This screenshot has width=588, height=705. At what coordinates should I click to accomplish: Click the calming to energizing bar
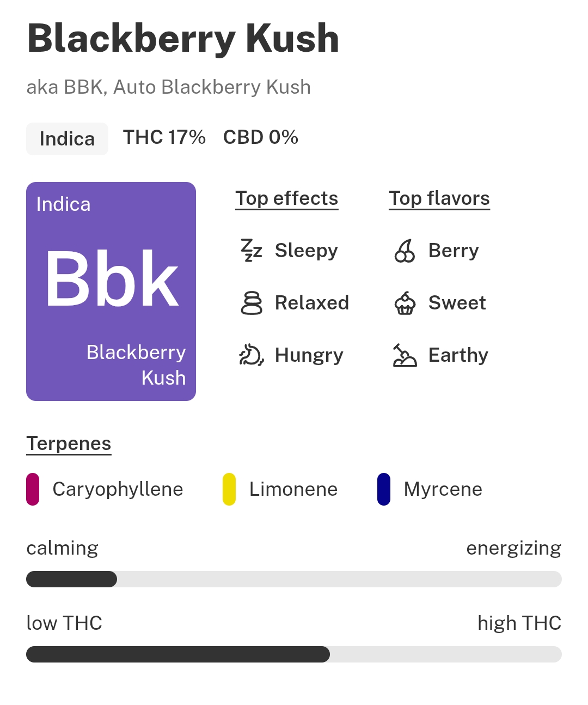tap(294, 579)
